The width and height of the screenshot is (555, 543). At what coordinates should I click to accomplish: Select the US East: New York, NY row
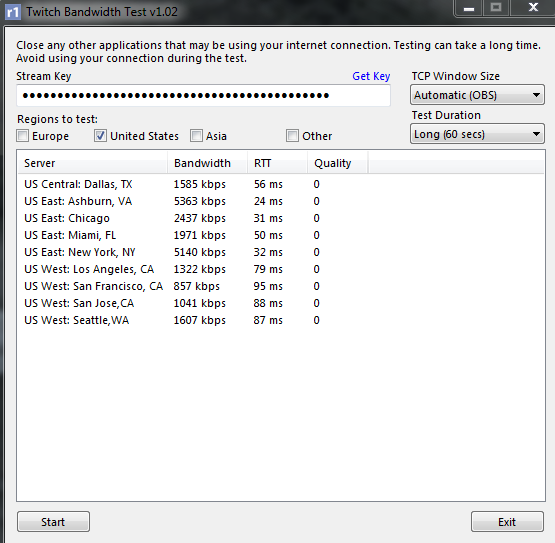pyautogui.click(x=281, y=252)
